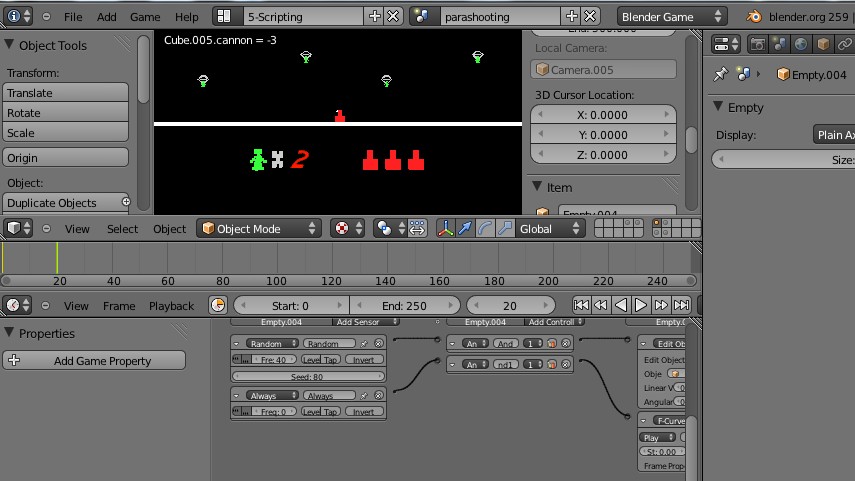Open the pivot point selector

click(390, 229)
